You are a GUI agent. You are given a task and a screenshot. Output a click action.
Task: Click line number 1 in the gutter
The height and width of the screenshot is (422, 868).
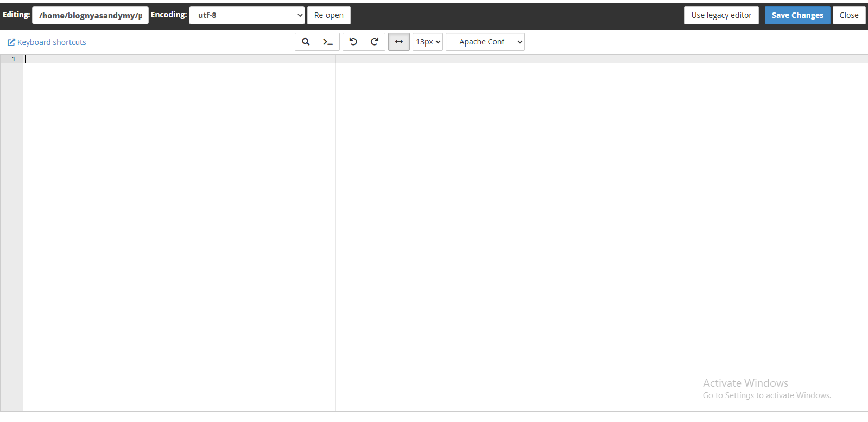pos(14,59)
